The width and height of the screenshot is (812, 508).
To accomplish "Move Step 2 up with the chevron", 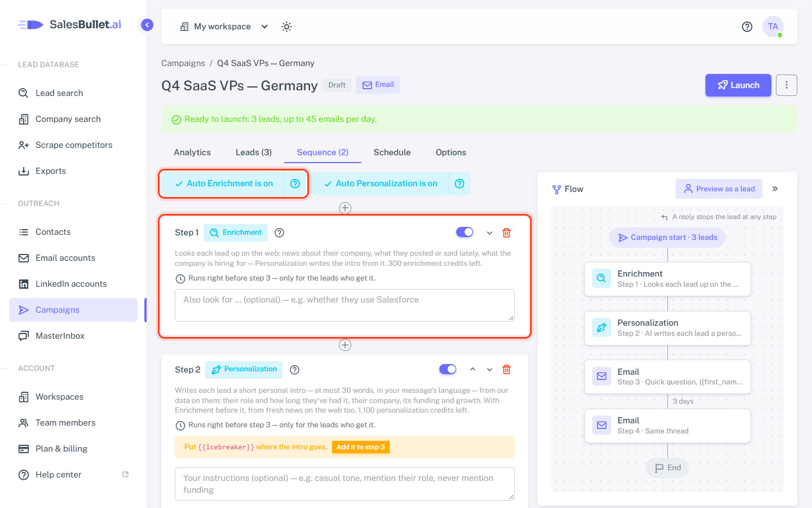I will (x=473, y=369).
